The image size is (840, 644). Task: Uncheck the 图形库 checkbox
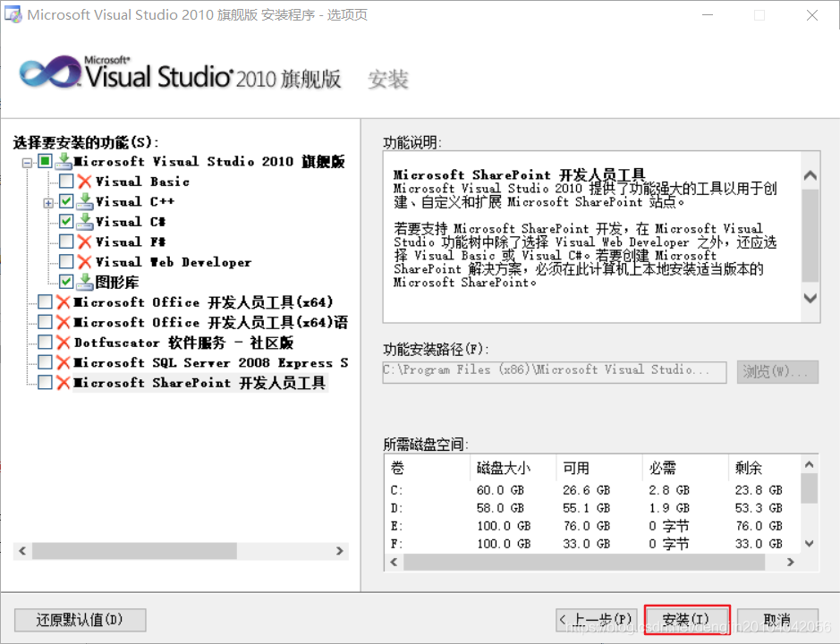tap(66, 282)
